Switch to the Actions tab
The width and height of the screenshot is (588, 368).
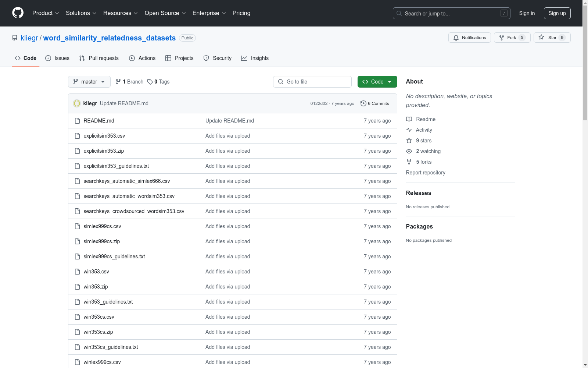pyautogui.click(x=142, y=58)
